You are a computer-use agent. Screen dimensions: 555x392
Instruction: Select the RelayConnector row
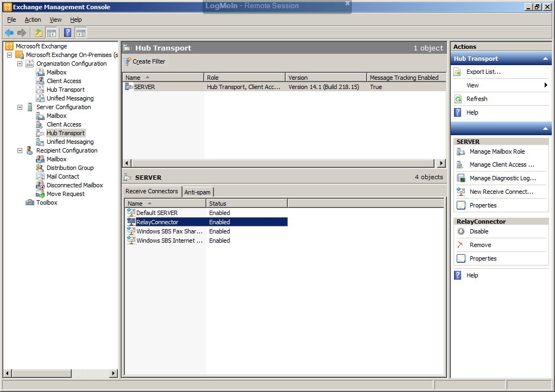(207, 222)
